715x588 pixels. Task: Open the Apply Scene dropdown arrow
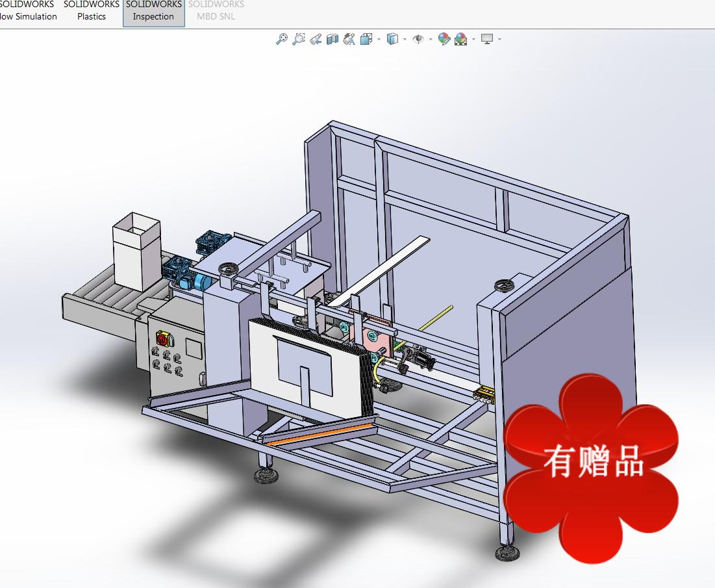tap(472, 39)
